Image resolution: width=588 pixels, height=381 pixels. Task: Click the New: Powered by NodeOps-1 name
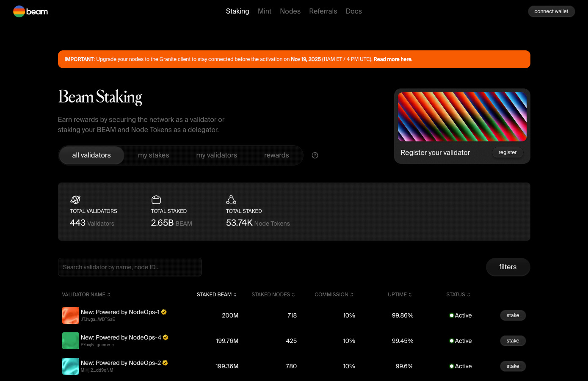tap(120, 312)
